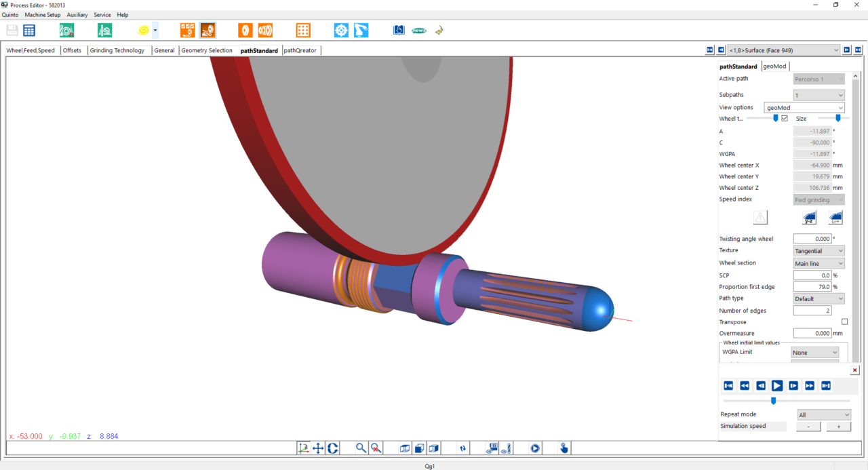Image resolution: width=868 pixels, height=470 pixels.
Task: Toggle the Wheel transparency checkbox
Action: tap(785, 118)
